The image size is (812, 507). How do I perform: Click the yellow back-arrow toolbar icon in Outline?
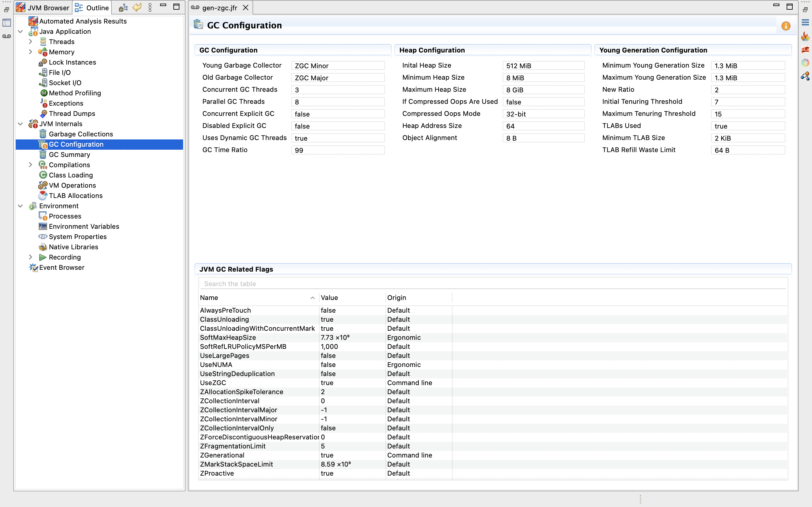pyautogui.click(x=137, y=7)
